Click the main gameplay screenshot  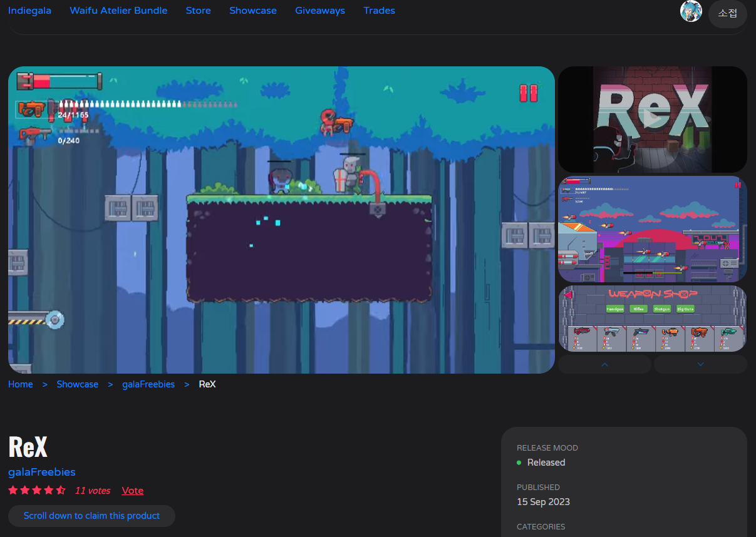[281, 220]
